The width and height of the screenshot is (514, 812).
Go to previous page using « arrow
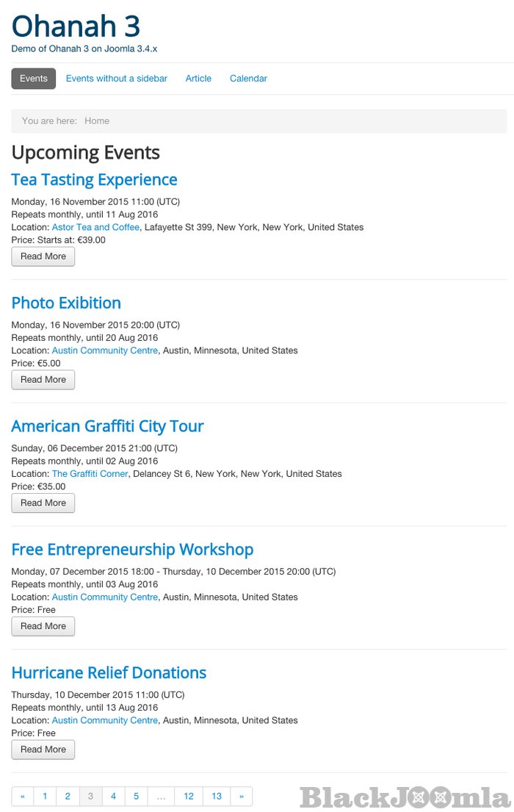23,797
